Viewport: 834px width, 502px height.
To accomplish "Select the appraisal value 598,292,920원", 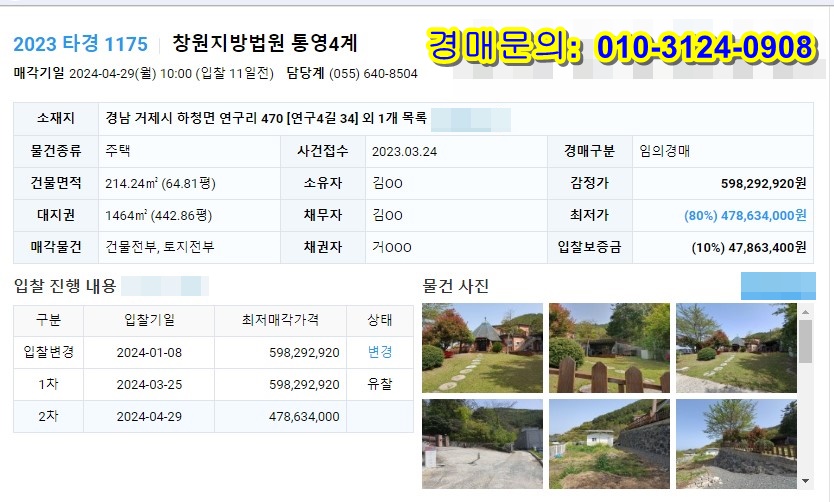I will point(763,183).
